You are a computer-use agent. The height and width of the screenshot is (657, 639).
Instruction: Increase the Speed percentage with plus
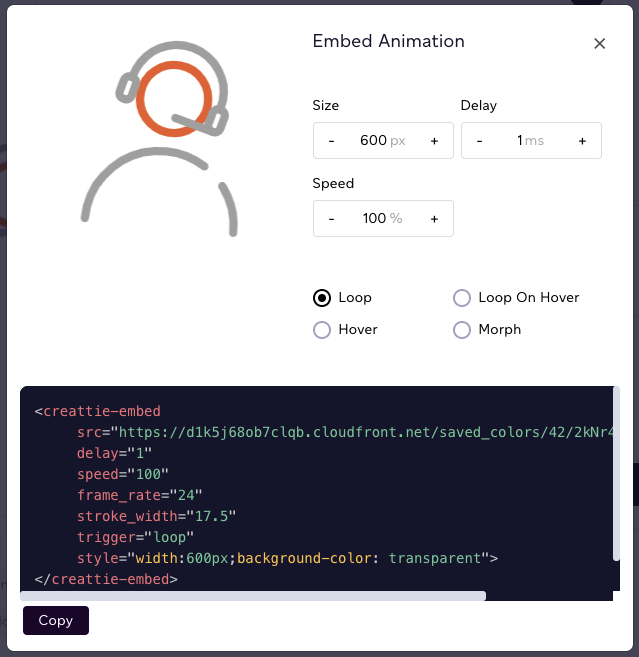435,219
